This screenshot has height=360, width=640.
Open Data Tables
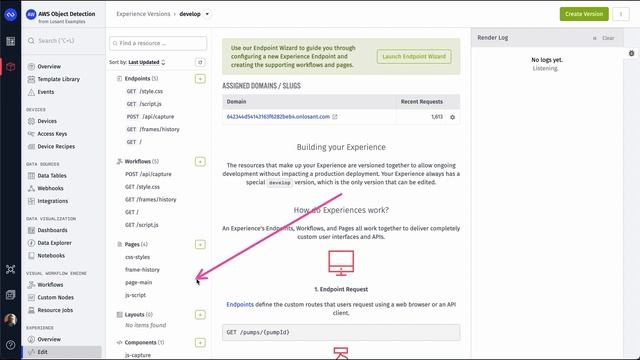(x=52, y=176)
